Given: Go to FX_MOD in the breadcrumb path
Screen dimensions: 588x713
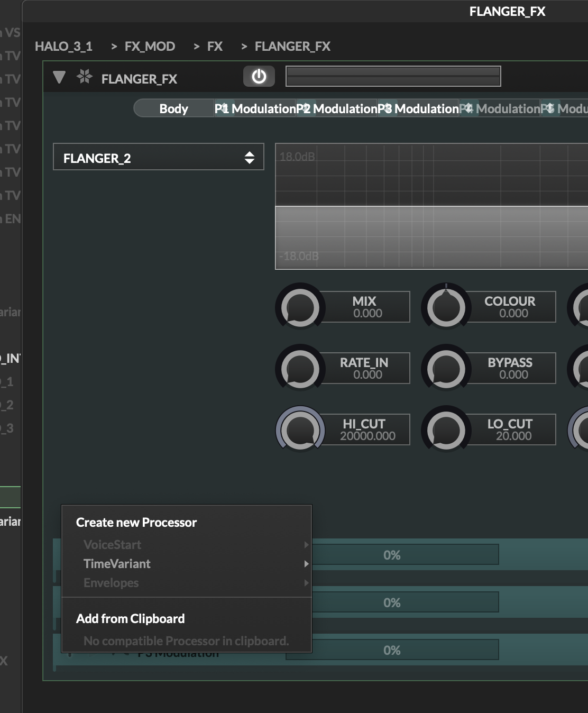Looking at the screenshot, I should 150,47.
